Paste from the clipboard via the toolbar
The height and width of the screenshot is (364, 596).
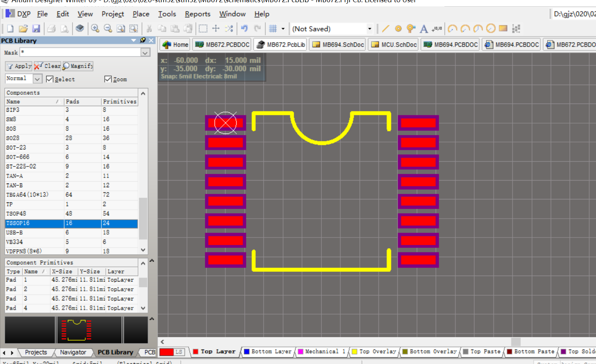coord(175,28)
